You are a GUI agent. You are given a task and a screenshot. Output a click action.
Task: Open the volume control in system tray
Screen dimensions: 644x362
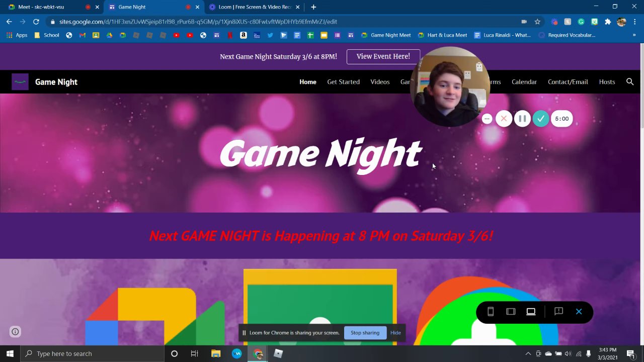pyautogui.click(x=568, y=353)
